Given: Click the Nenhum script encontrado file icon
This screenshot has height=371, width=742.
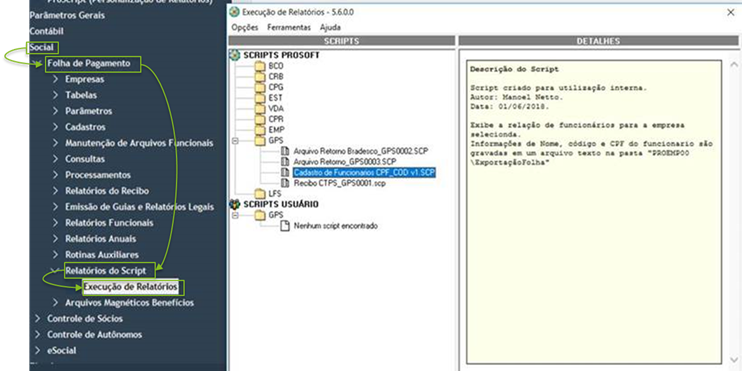Looking at the screenshot, I should [285, 226].
